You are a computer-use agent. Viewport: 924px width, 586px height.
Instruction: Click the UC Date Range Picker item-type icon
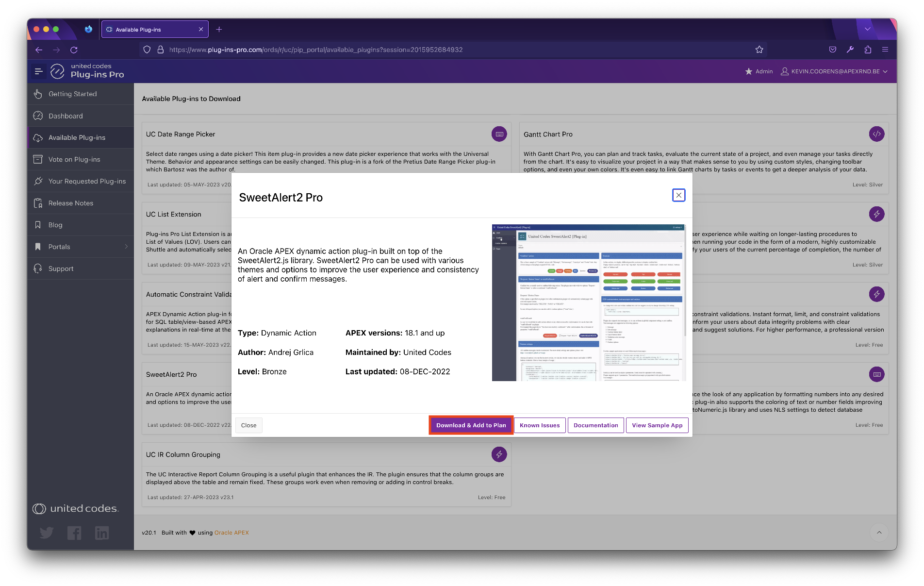(x=499, y=134)
